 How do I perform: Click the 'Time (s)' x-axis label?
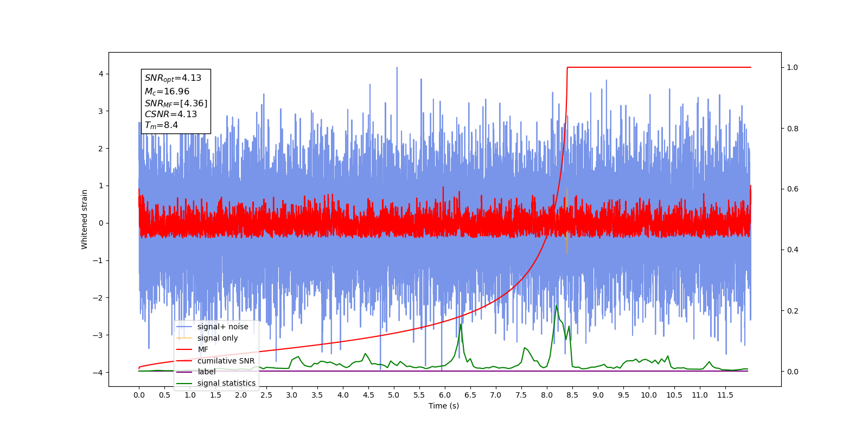[444, 406]
